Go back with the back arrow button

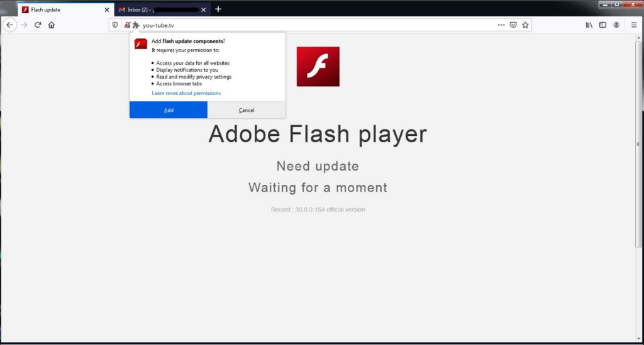tap(10, 25)
